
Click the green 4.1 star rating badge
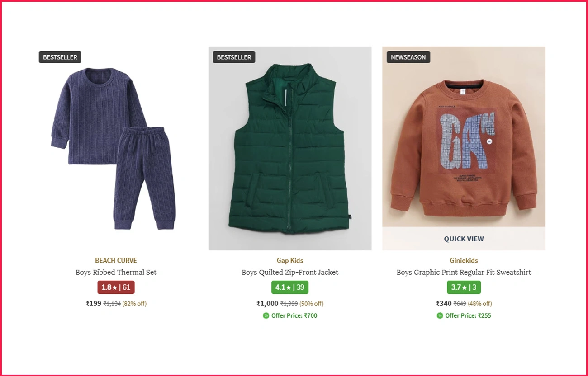[290, 287]
